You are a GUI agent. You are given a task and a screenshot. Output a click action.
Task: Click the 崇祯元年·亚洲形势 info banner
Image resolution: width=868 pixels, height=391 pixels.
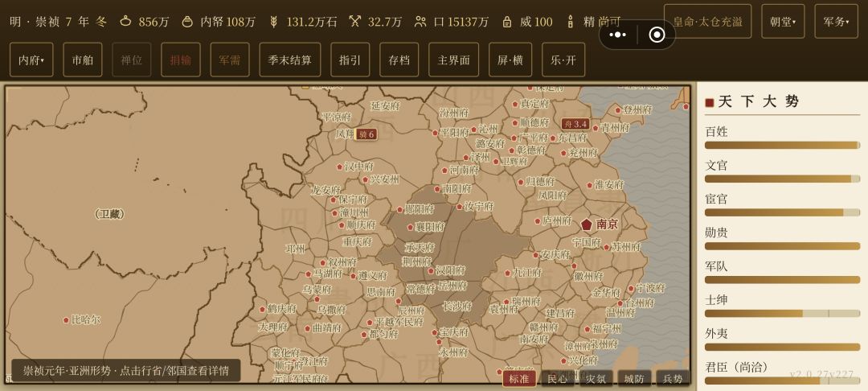click(126, 371)
